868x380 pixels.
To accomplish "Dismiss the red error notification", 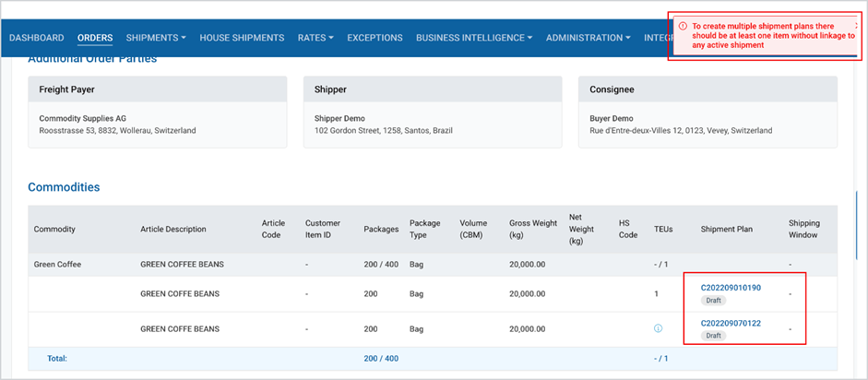I will pos(856,26).
